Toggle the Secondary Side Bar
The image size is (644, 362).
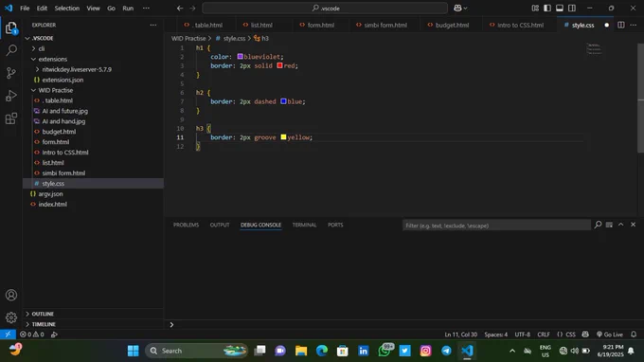tap(572, 9)
